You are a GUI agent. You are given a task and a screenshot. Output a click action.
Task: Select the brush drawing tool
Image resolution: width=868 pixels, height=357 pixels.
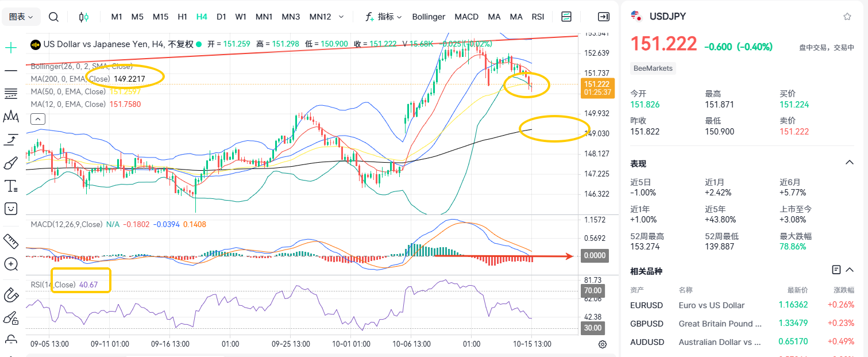[11, 163]
